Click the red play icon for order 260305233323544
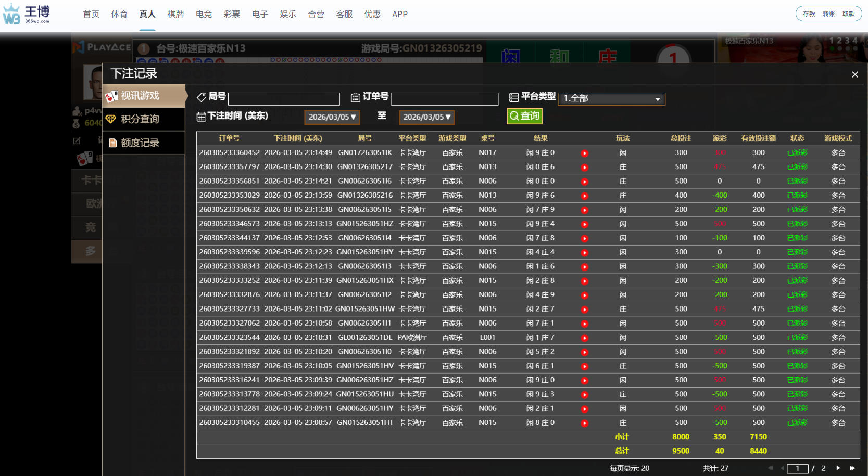868x476 pixels. tap(585, 338)
